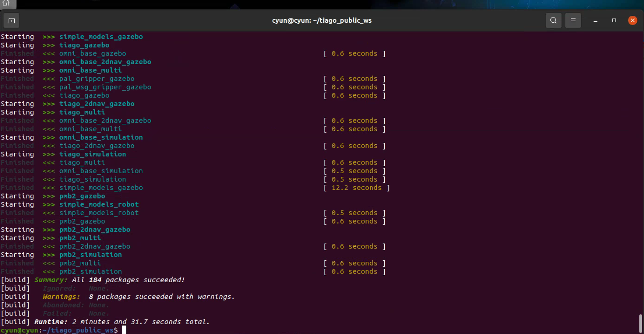Click 'tiago_simulation' in its Finished line
This screenshot has height=334, width=644.
click(92, 179)
